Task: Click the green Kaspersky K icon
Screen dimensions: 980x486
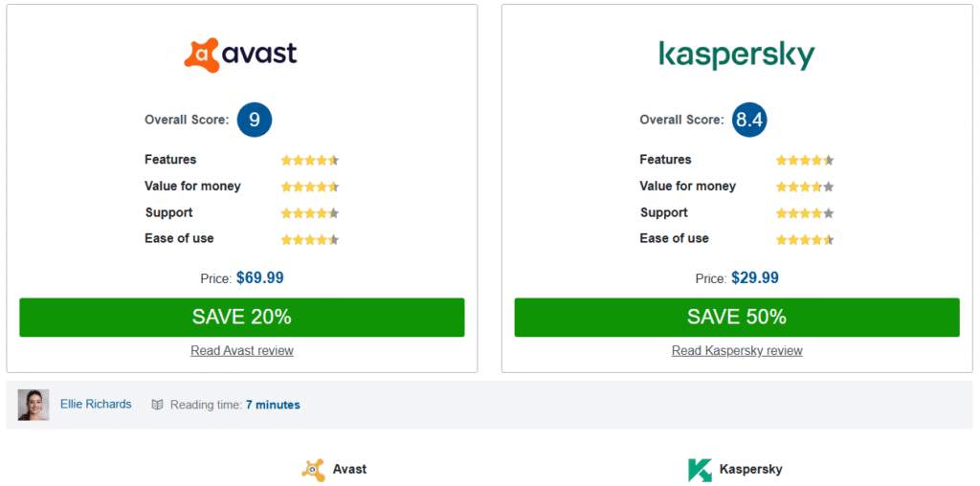Action: tap(700, 470)
